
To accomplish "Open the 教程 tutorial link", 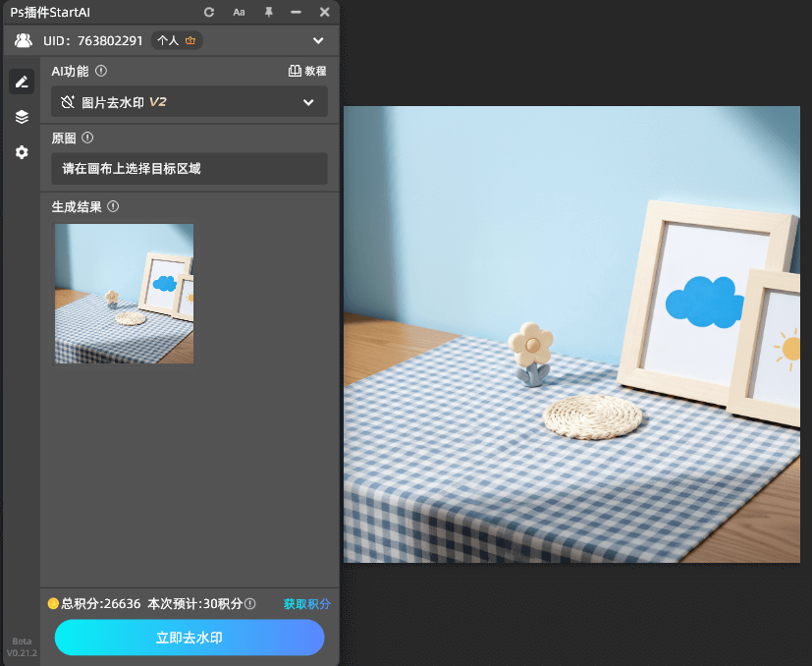I will pos(307,71).
